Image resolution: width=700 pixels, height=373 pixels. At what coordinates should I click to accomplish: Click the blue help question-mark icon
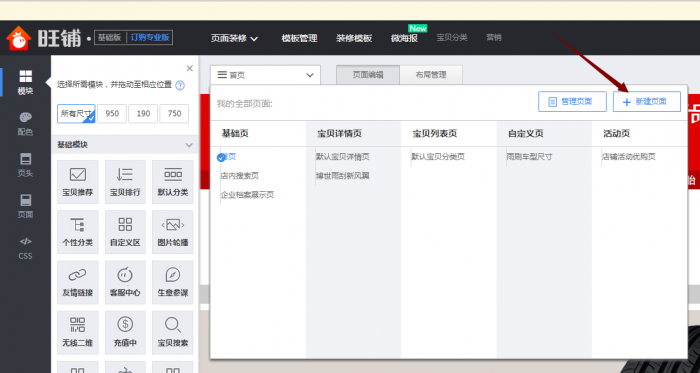click(x=180, y=85)
